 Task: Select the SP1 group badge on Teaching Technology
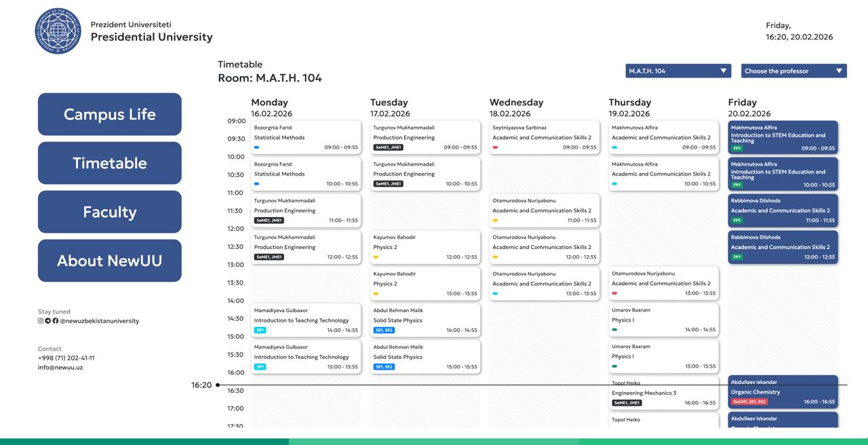point(259,329)
